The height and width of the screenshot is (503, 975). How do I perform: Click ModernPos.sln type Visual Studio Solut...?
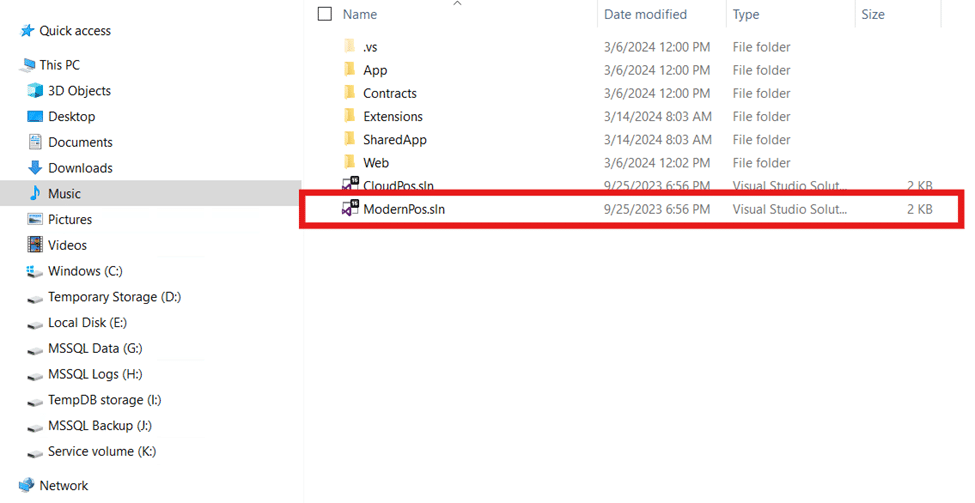click(x=790, y=209)
